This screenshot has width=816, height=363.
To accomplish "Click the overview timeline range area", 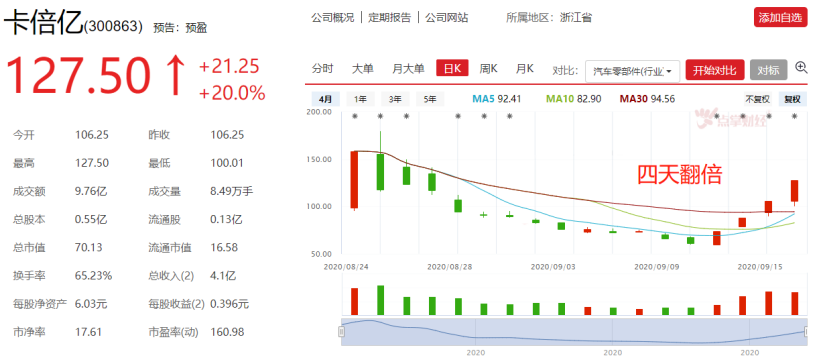I will pos(574,331).
